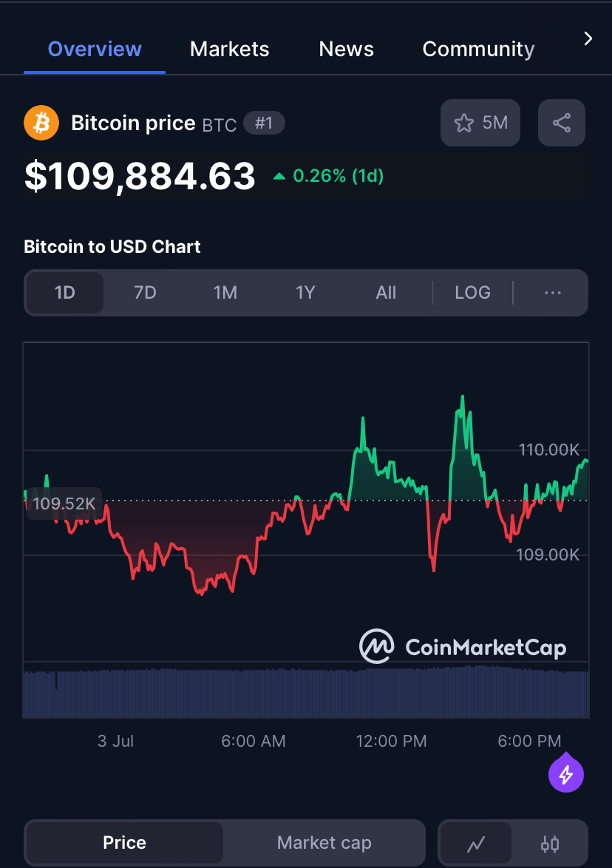This screenshot has height=868, width=612.
Task: Tap the purple lightning bolt icon
Action: pos(566,773)
